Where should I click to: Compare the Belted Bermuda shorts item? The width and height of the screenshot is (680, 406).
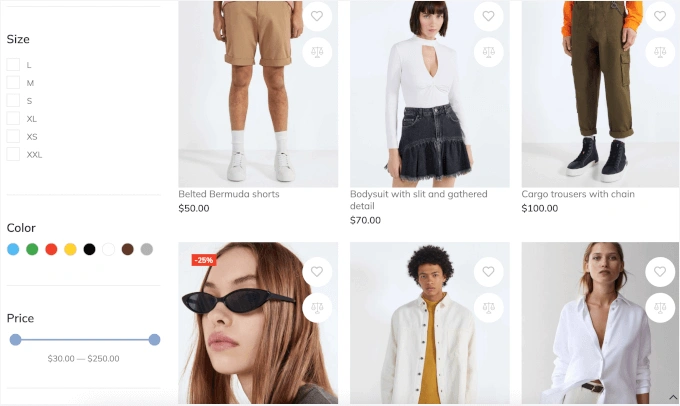(x=317, y=52)
